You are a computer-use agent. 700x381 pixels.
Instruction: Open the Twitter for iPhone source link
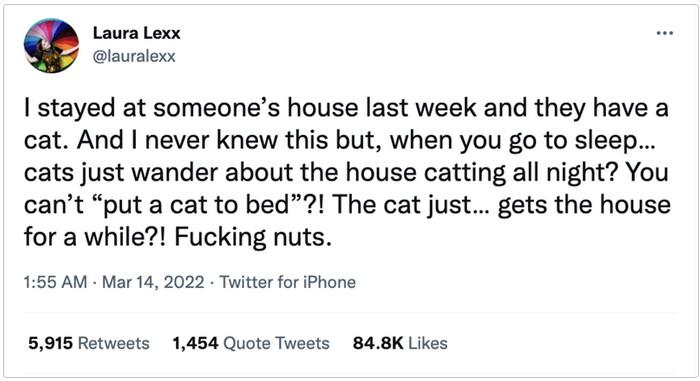click(x=288, y=282)
